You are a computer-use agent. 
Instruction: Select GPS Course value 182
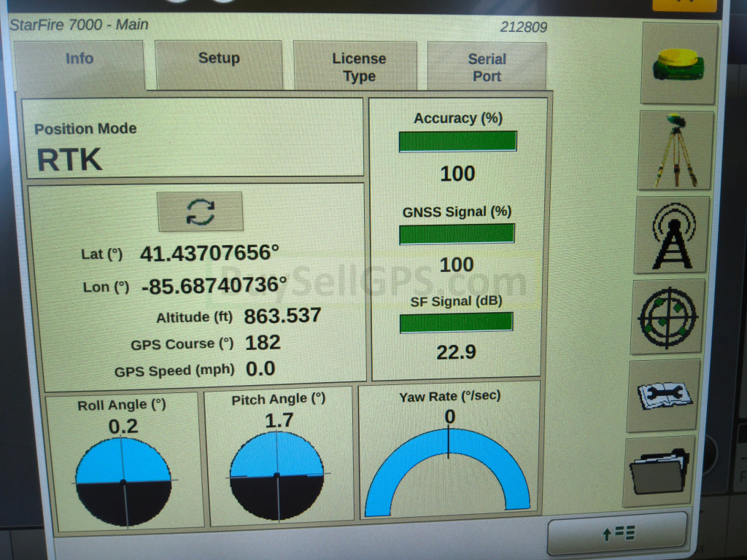coord(263,343)
